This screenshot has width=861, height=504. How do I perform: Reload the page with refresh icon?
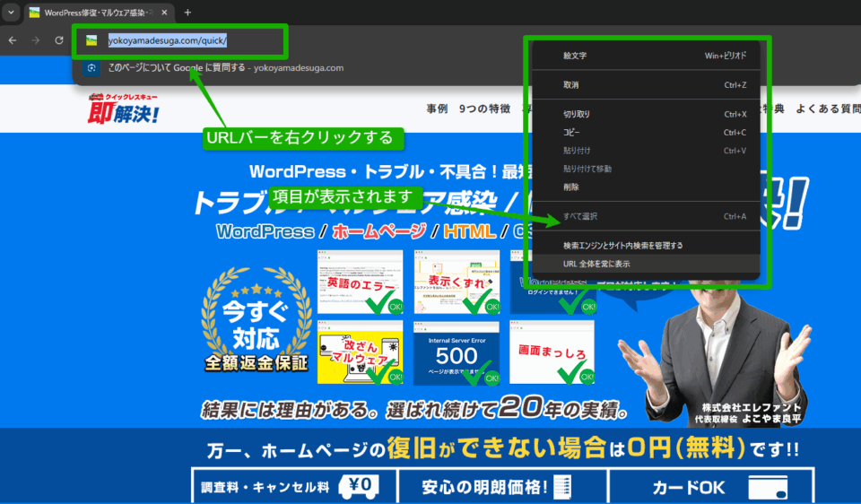(59, 40)
